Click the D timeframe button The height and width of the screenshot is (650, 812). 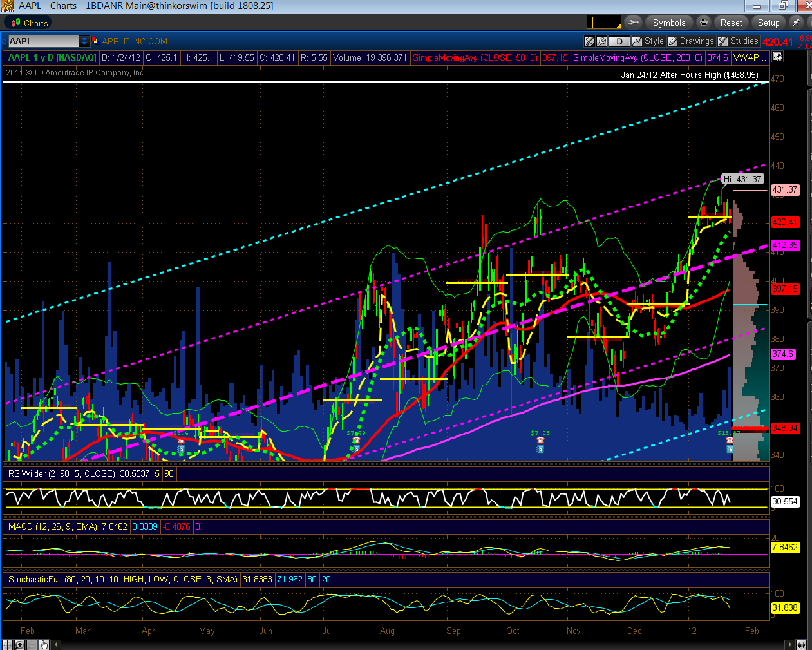click(x=619, y=41)
